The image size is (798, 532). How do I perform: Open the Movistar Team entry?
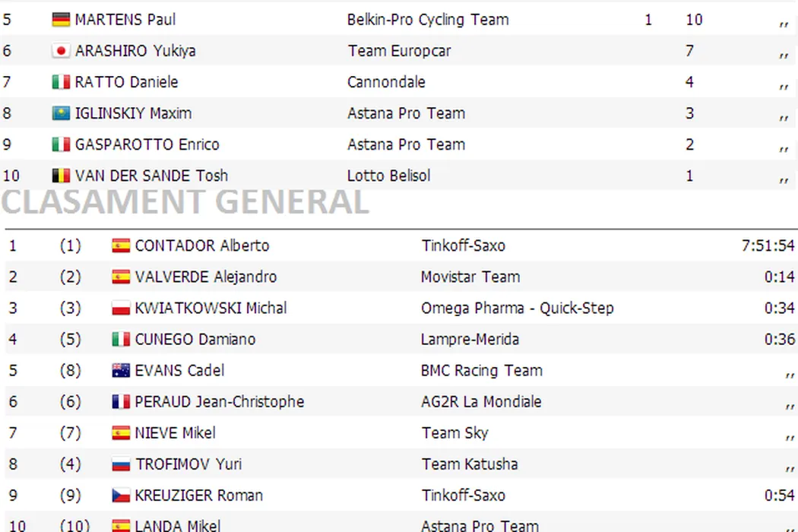470,277
